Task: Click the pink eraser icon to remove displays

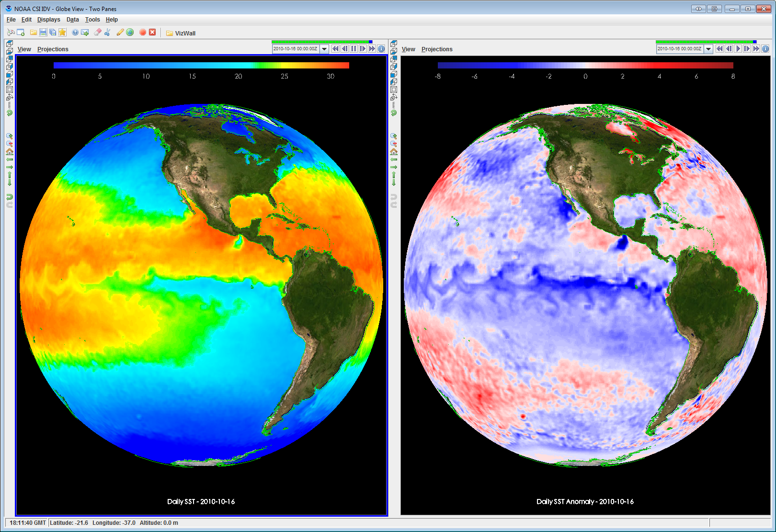Action: click(x=98, y=32)
